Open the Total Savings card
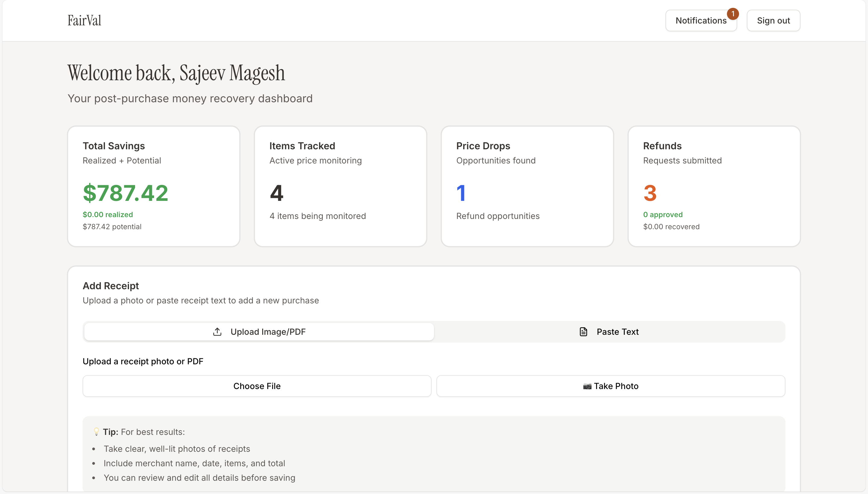The image size is (868, 494). click(x=154, y=186)
